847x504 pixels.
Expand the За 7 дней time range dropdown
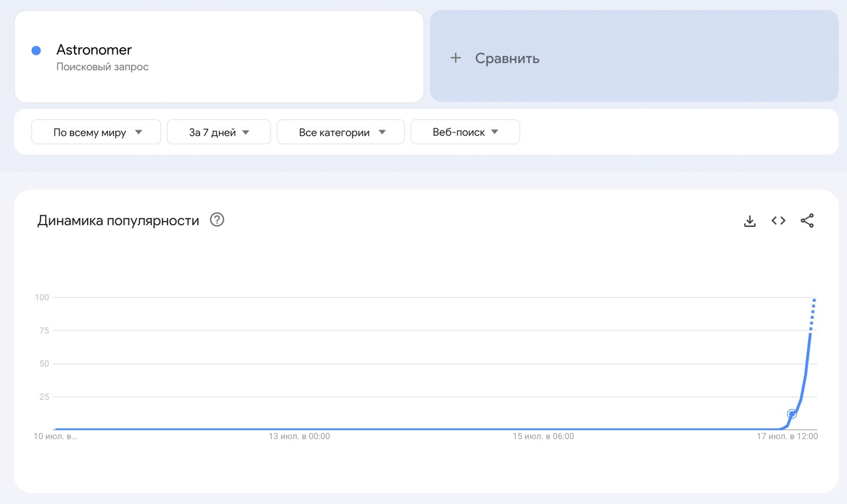coord(219,132)
